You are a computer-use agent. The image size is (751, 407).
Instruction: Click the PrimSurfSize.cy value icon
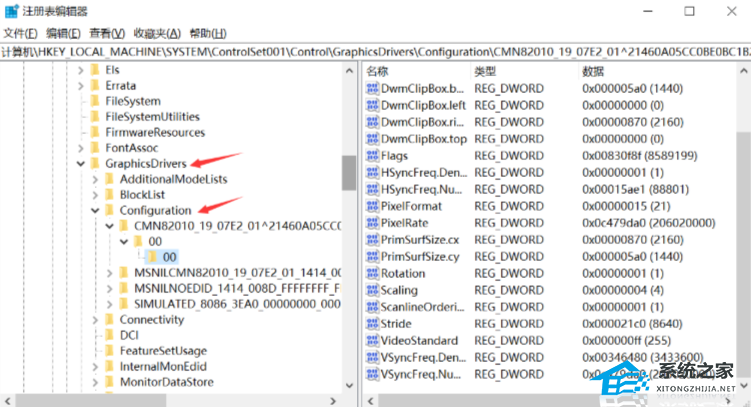click(372, 257)
